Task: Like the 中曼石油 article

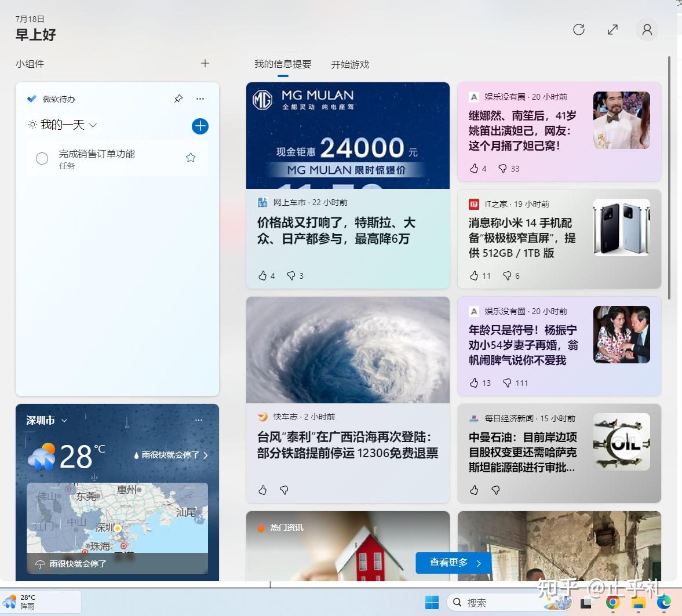Action: 474,490
